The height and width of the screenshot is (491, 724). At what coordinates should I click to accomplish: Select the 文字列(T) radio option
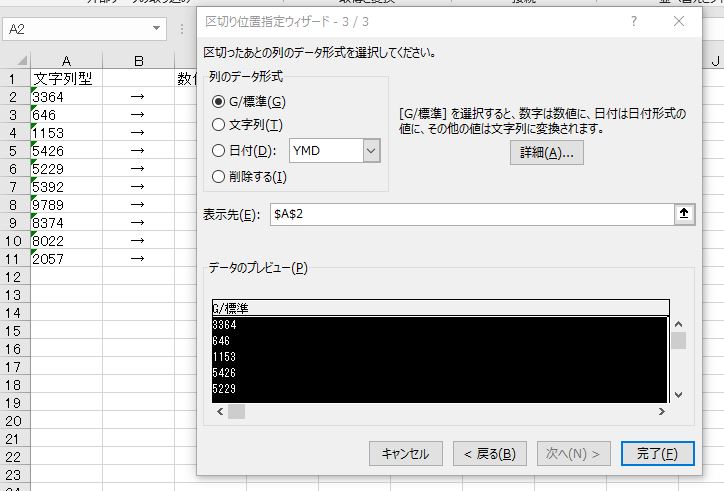click(218, 125)
